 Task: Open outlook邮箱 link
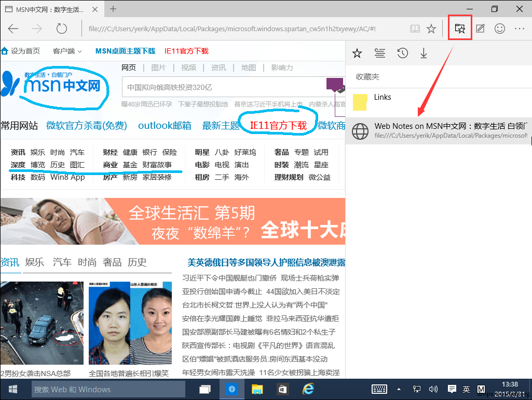pos(165,126)
